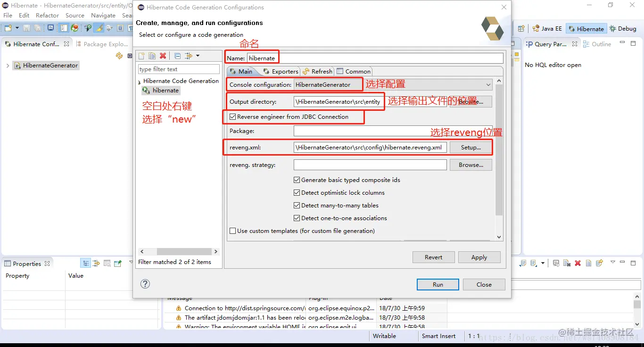Click the New wizard icon in Eclipse toolbar

(x=8, y=28)
